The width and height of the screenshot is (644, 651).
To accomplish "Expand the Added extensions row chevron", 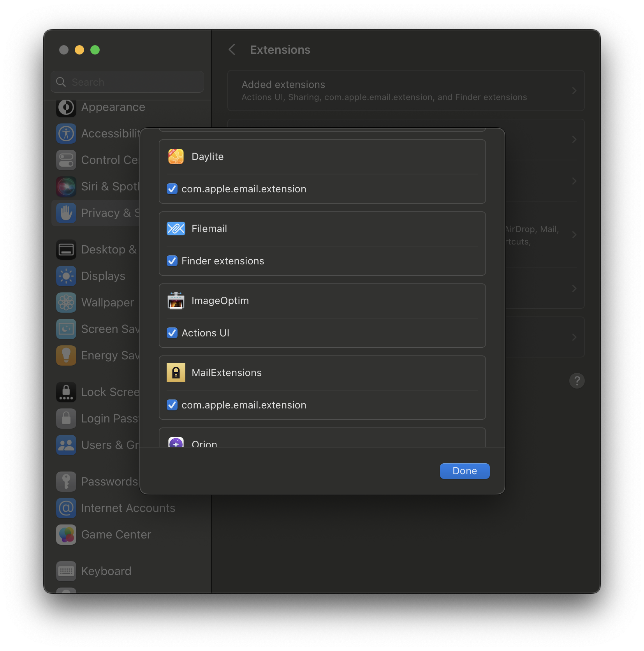I will [574, 91].
